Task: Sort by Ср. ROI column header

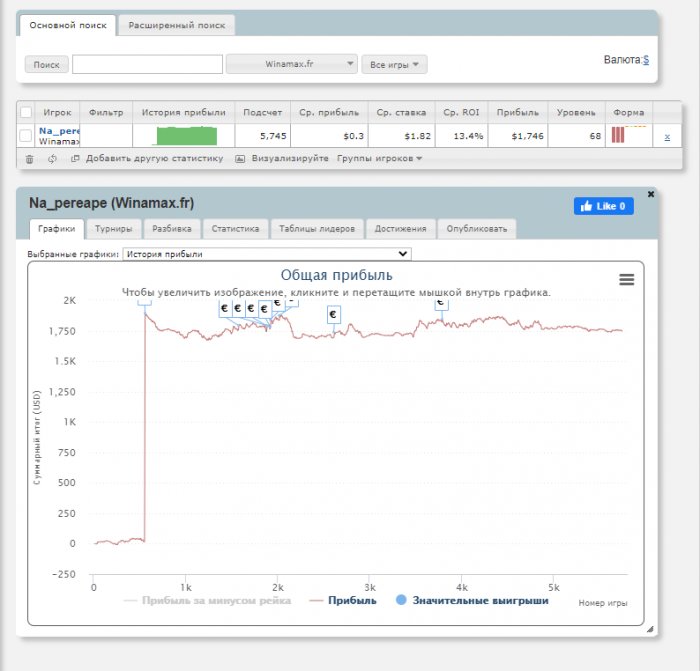Action: pos(461,113)
